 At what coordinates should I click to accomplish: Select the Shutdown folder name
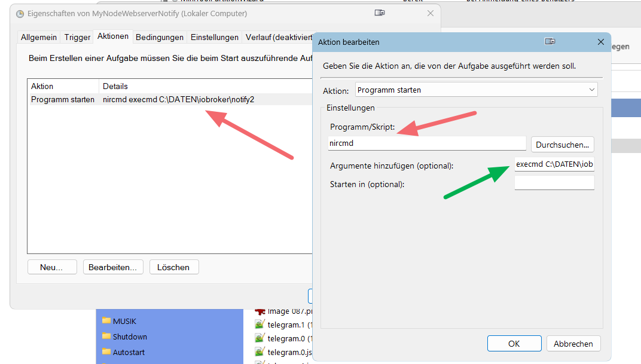coord(130,337)
